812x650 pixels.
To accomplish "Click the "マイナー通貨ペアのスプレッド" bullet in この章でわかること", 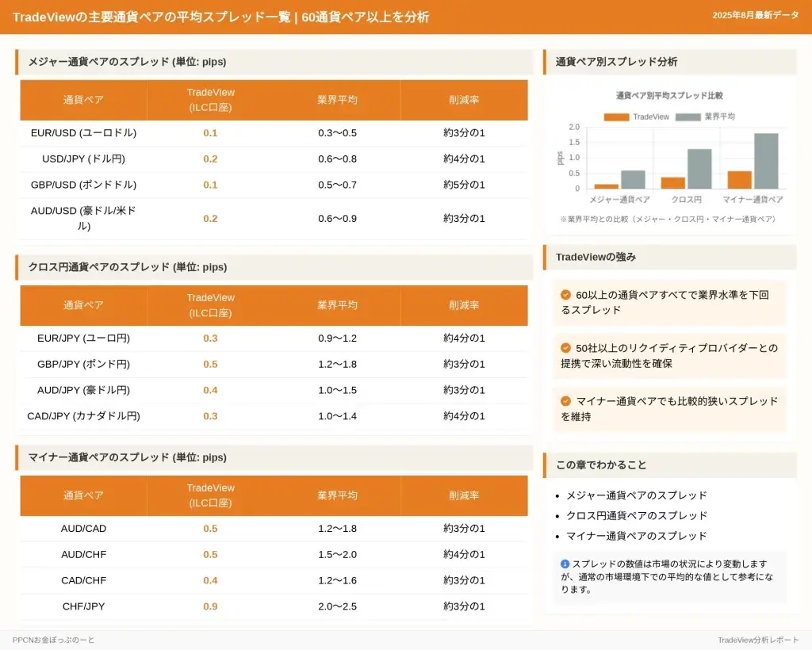I will [636, 536].
